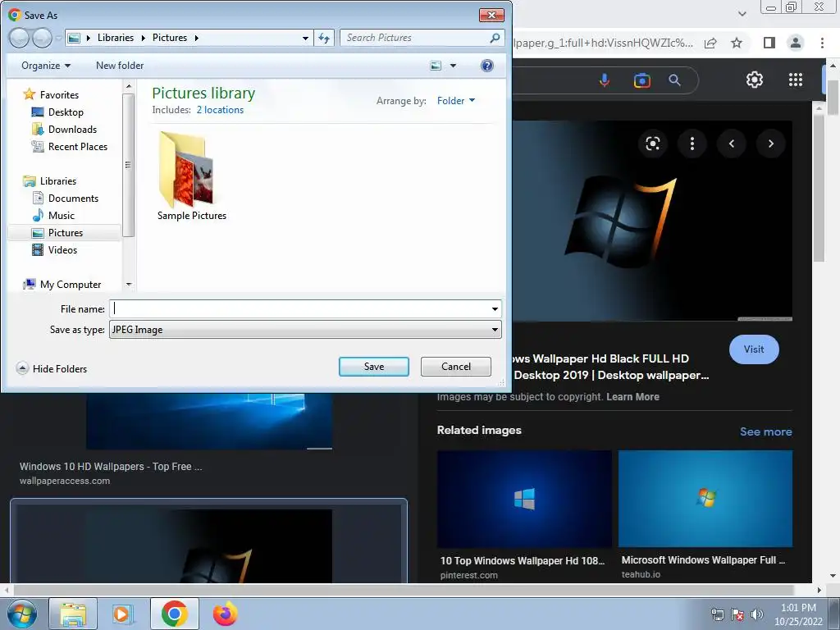Click the Back navigation arrow in Save As
The width and height of the screenshot is (840, 630).
[x=20, y=38]
